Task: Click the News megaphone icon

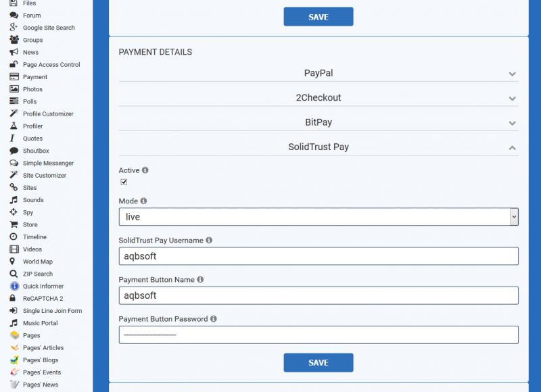Action: [x=14, y=52]
